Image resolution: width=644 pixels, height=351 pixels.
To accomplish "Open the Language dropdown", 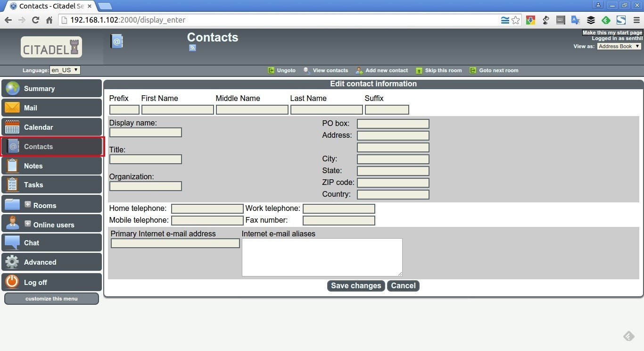I will tap(65, 70).
